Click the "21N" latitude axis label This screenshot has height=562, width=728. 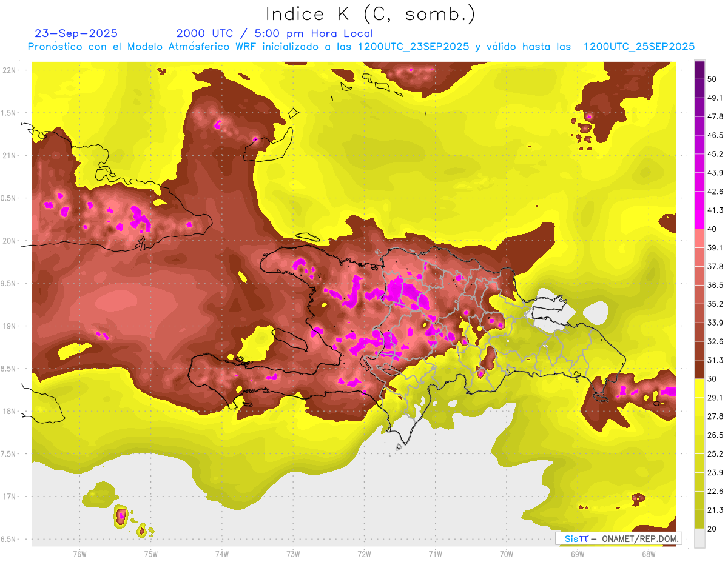10,155
